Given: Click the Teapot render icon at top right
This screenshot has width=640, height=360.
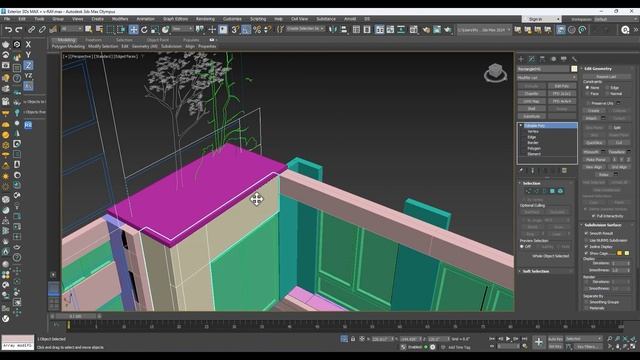Looking at the screenshot, I should (x=448, y=29).
